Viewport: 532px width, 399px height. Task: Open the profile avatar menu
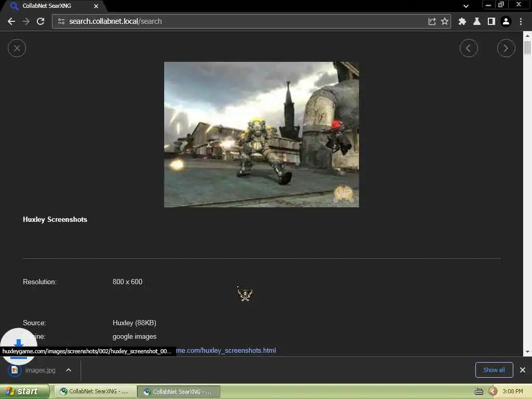tap(506, 21)
